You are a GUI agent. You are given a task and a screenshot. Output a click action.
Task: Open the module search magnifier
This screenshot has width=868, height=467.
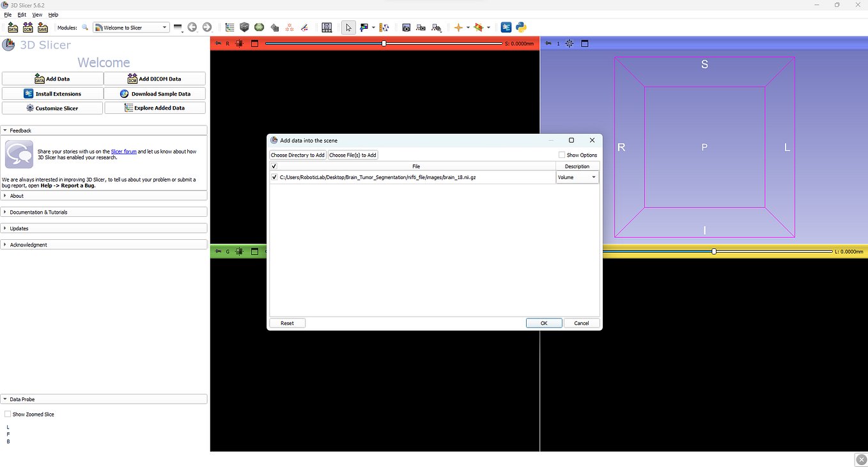point(84,27)
